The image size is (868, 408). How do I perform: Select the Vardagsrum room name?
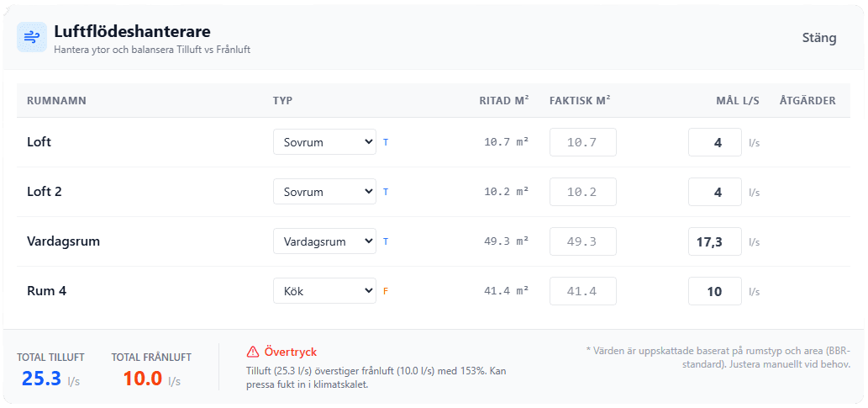(x=64, y=241)
